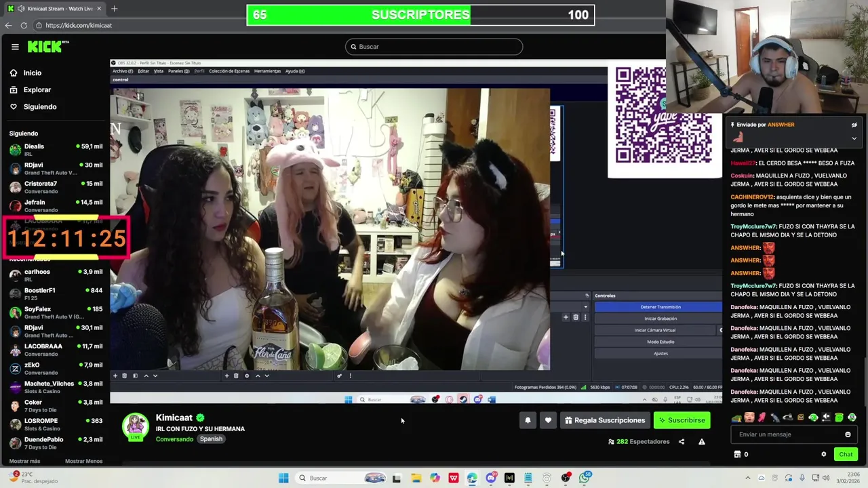Open OBS Archivo menu
The image size is (868, 488).
pyautogui.click(x=122, y=71)
